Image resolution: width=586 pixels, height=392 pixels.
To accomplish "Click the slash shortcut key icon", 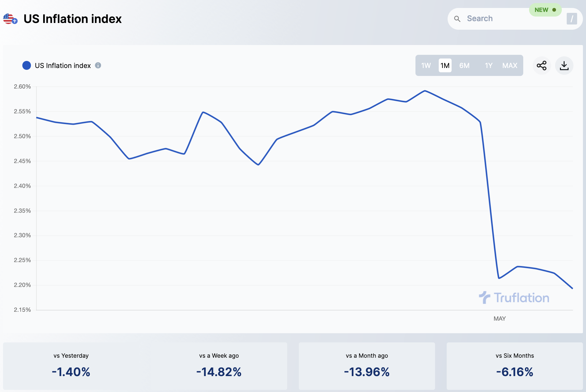I will [x=572, y=19].
